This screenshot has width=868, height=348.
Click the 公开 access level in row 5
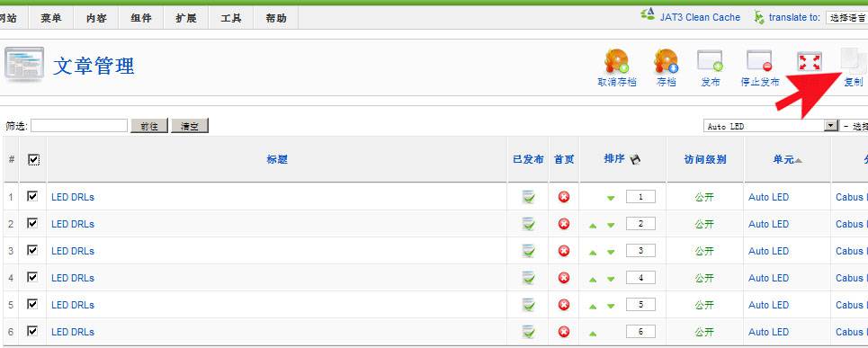[x=704, y=306]
